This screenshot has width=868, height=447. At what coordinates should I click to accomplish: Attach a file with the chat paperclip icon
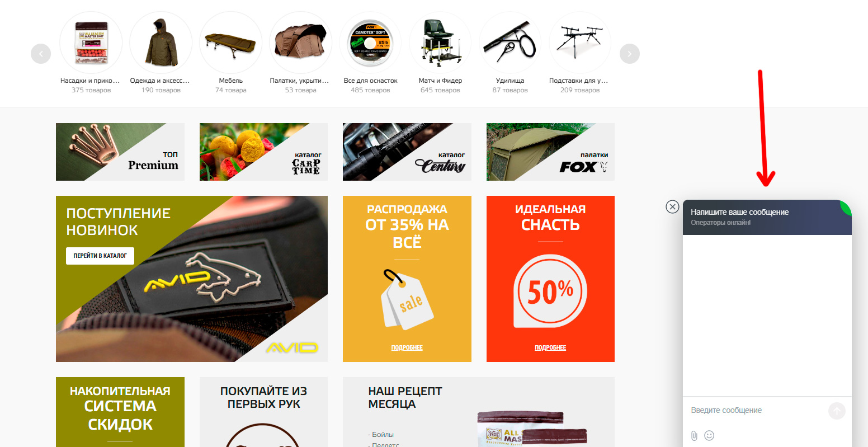point(694,435)
